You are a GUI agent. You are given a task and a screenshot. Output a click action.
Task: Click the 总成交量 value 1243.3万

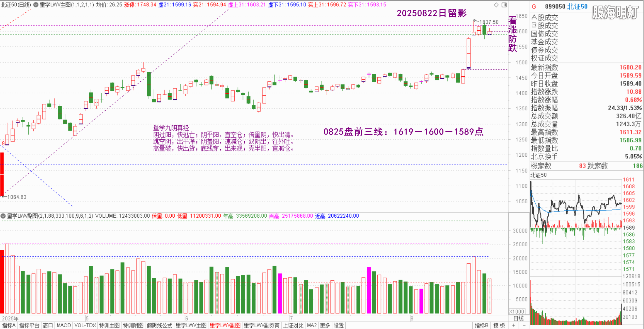click(x=629, y=124)
